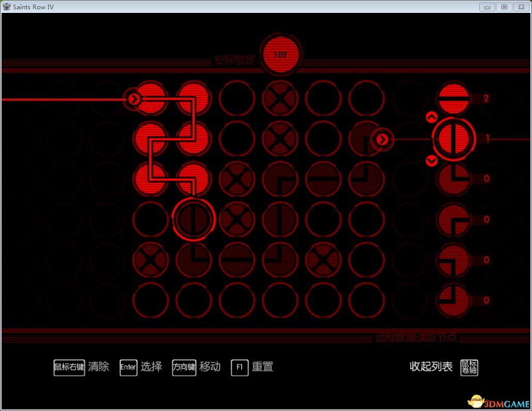Click the blocked X node in row 4, column 3
The height and width of the screenshot is (411, 532).
(x=237, y=219)
